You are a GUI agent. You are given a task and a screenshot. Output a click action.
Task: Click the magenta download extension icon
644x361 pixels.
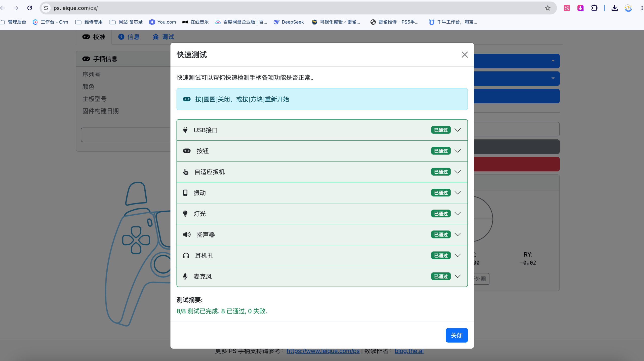pos(580,8)
